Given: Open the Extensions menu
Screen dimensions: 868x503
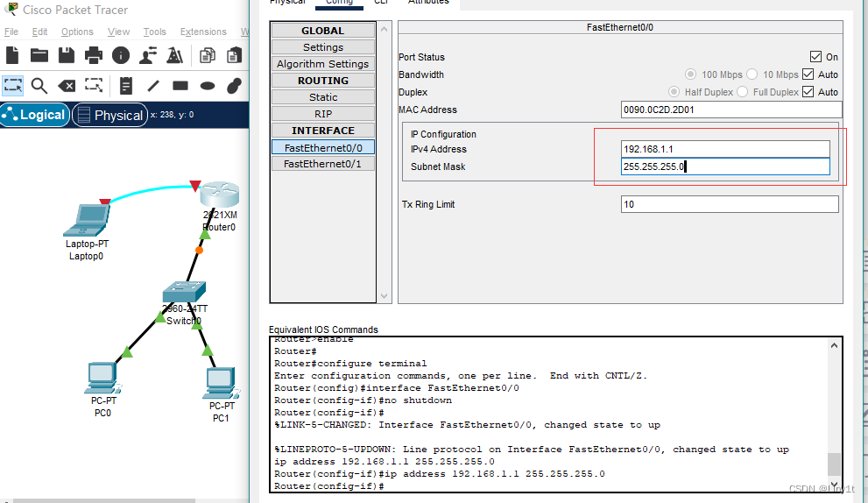Looking at the screenshot, I should [x=203, y=32].
